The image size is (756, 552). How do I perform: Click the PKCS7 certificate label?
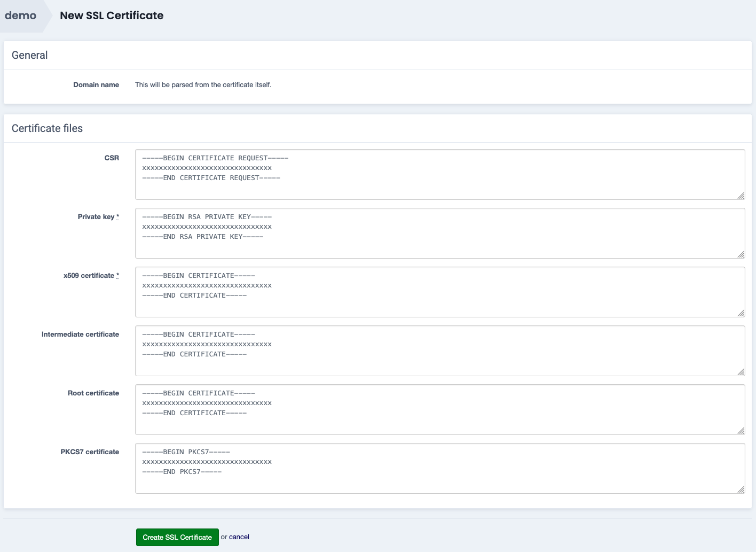pos(90,452)
